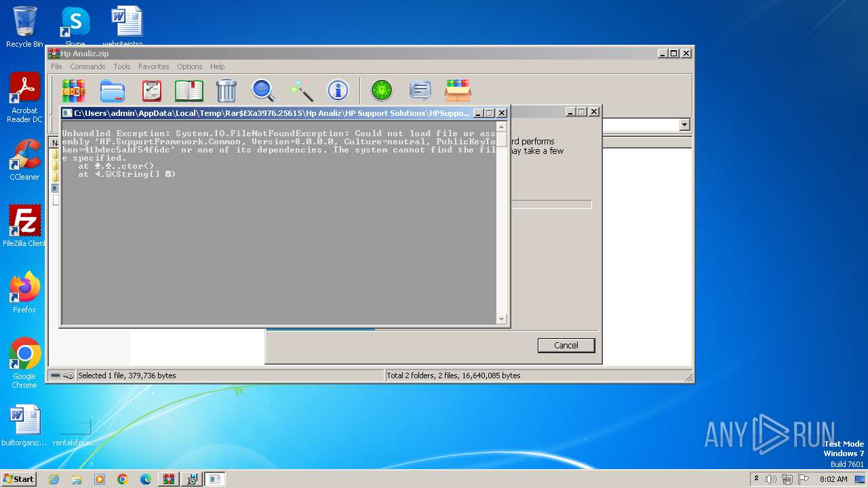Open Windows Explorer from the taskbar
868x488 pixels.
click(77, 479)
